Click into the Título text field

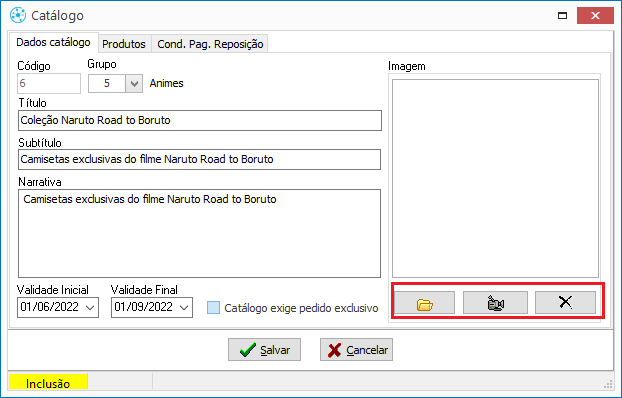pos(200,121)
